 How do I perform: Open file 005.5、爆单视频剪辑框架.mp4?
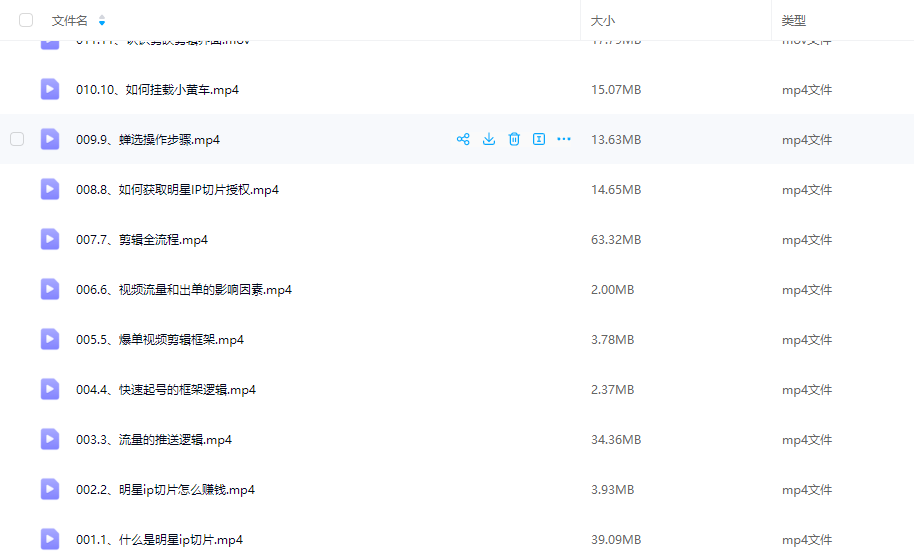pyautogui.click(x=160, y=340)
